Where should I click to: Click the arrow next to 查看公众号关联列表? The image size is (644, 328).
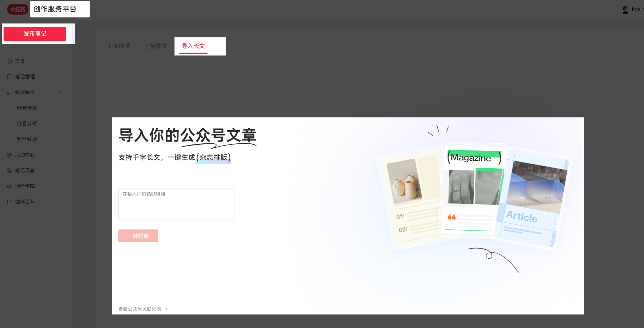click(x=166, y=309)
